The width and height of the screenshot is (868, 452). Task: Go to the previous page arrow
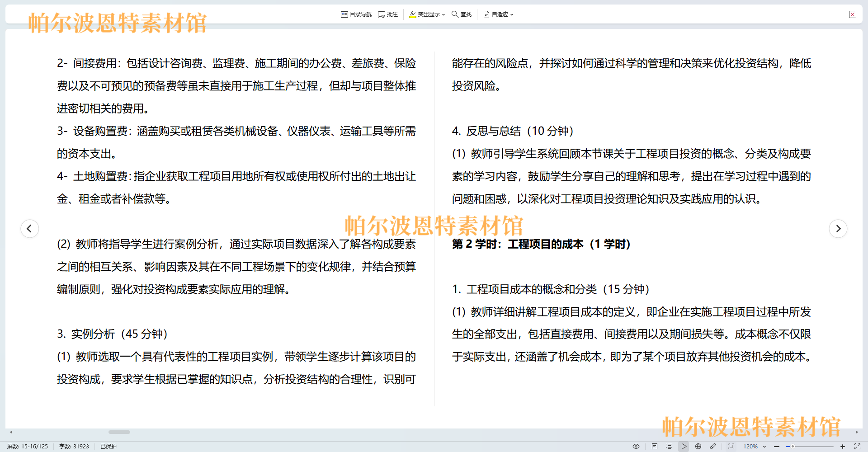click(30, 228)
